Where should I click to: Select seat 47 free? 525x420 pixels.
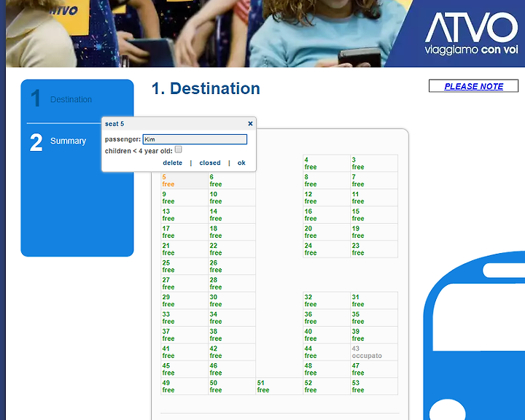tap(374, 369)
